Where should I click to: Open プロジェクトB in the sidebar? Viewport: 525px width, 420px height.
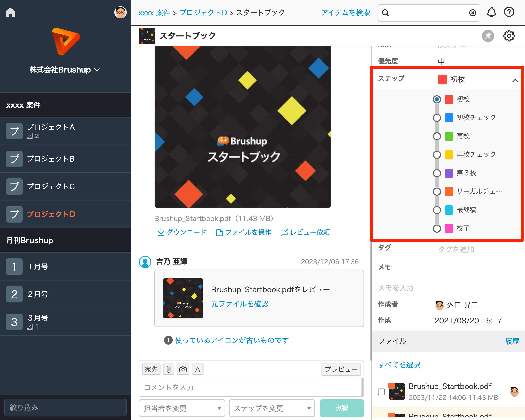(65, 159)
